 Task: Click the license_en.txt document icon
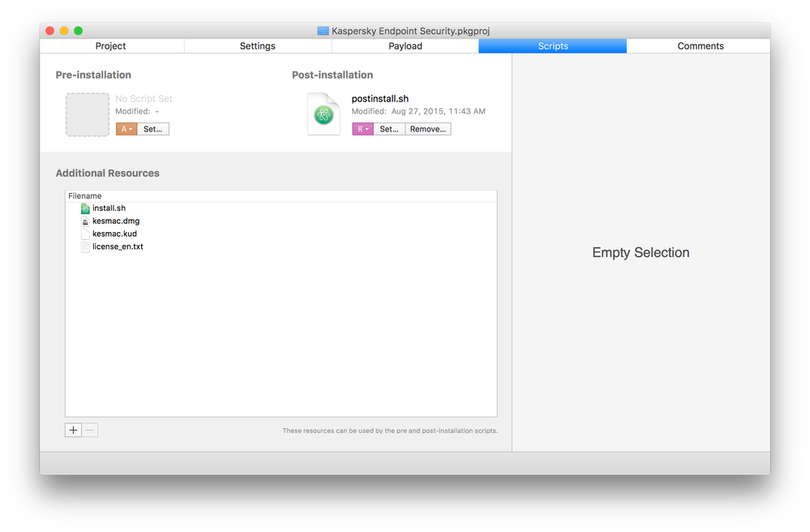85,247
